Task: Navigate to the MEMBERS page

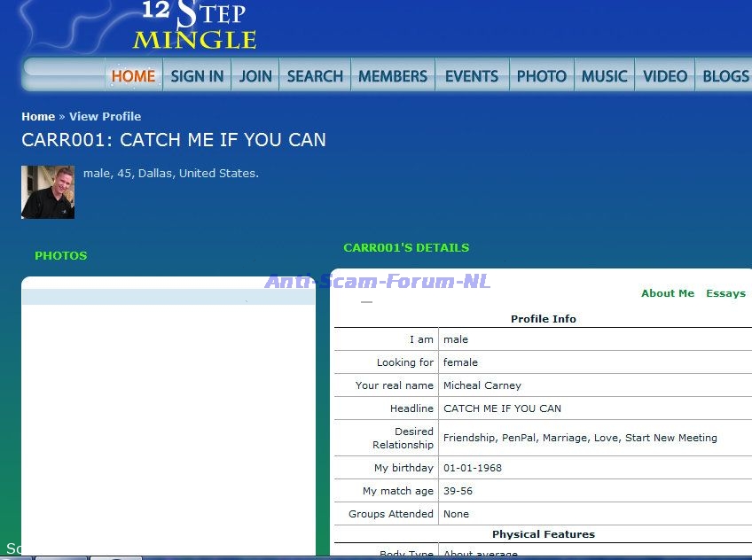Action: [393, 76]
